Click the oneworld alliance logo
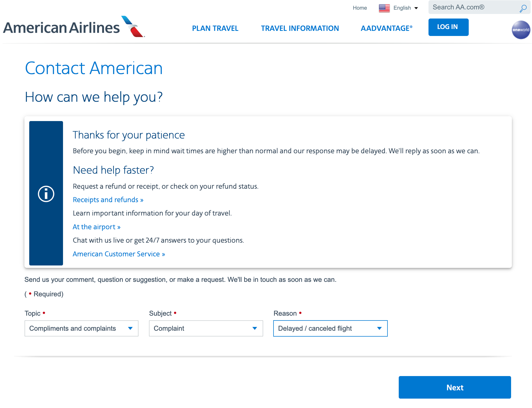This screenshot has height=408, width=532. pyautogui.click(x=520, y=30)
